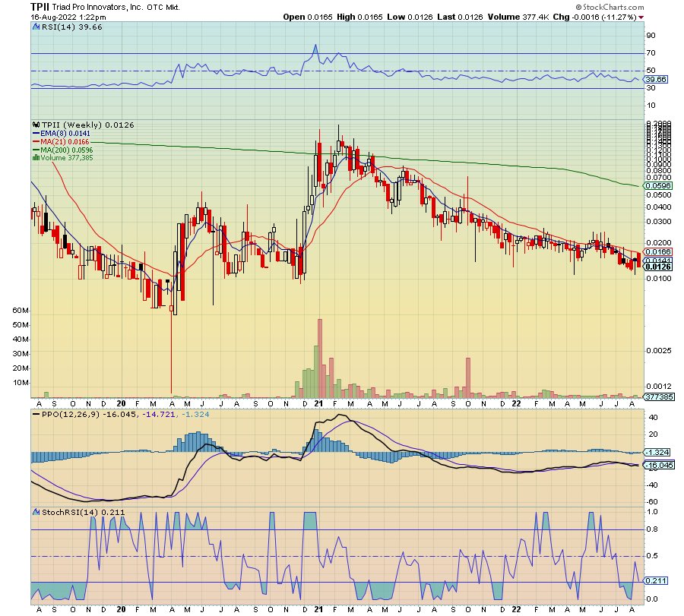Click year 20 on the StochRSI panel date axis
The width and height of the screenshot is (684, 616).
[122, 609]
